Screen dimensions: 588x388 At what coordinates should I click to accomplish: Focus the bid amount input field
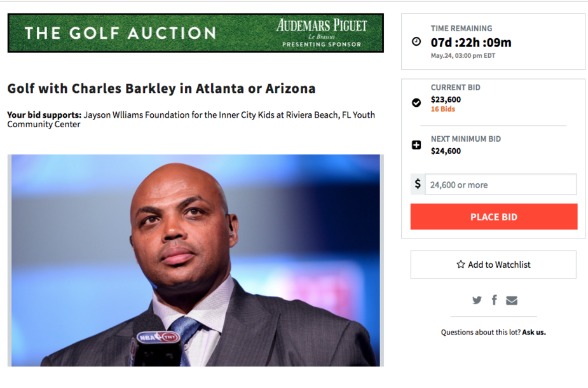point(501,184)
